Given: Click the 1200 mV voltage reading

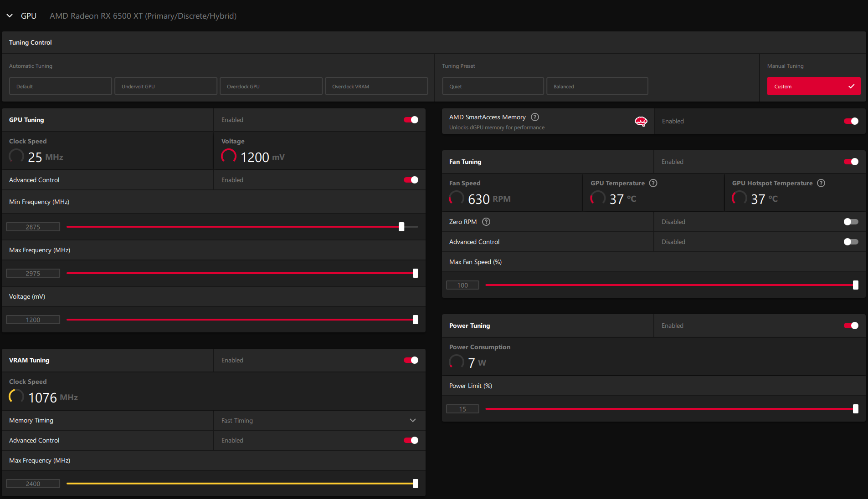Looking at the screenshot, I should tap(262, 157).
